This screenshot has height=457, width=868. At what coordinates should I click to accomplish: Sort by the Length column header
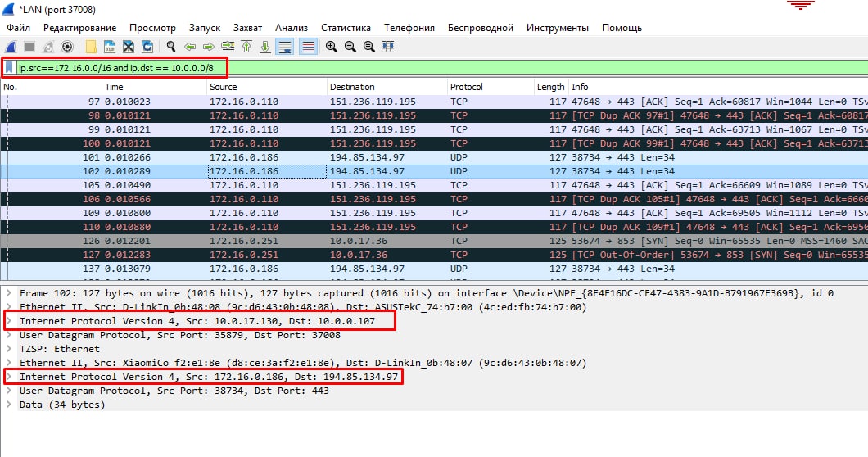pos(551,87)
